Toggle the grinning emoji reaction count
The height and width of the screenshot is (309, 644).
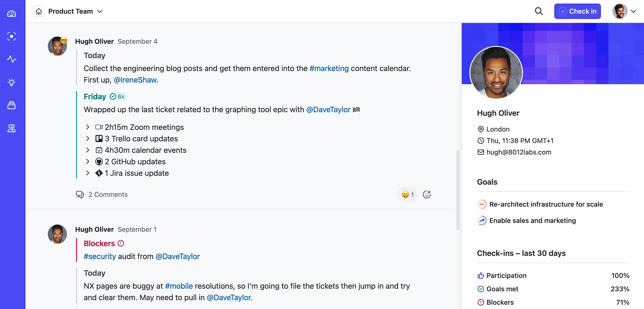407,194
